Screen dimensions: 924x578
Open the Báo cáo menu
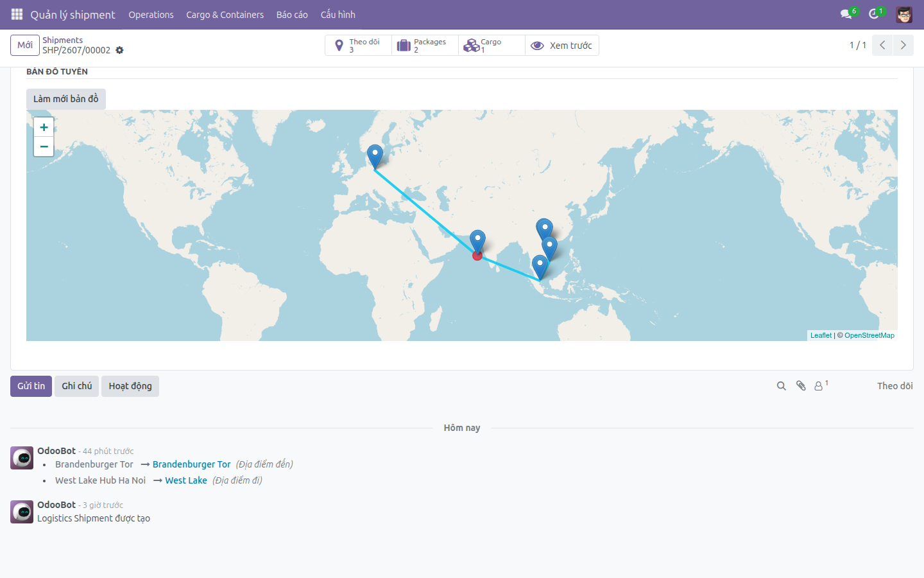292,14
